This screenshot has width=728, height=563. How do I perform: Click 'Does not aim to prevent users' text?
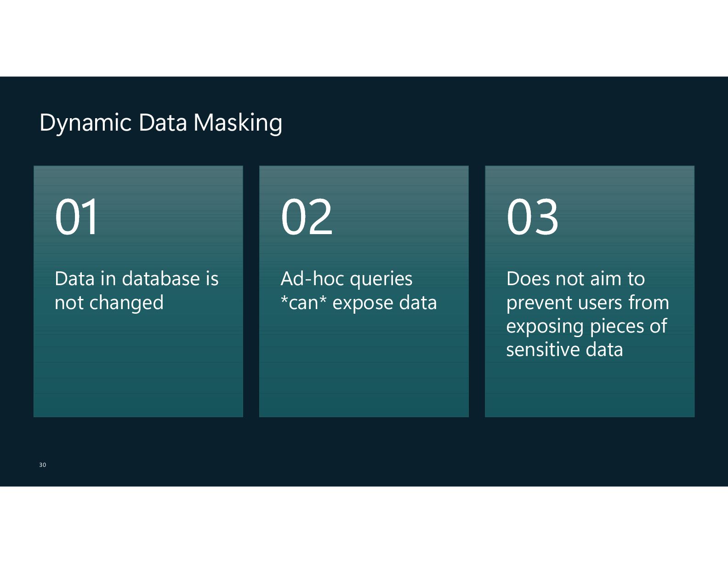point(587,290)
